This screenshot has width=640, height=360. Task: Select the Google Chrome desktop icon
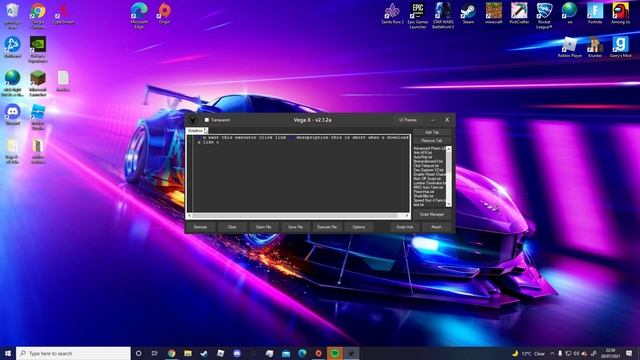pyautogui.click(x=38, y=16)
